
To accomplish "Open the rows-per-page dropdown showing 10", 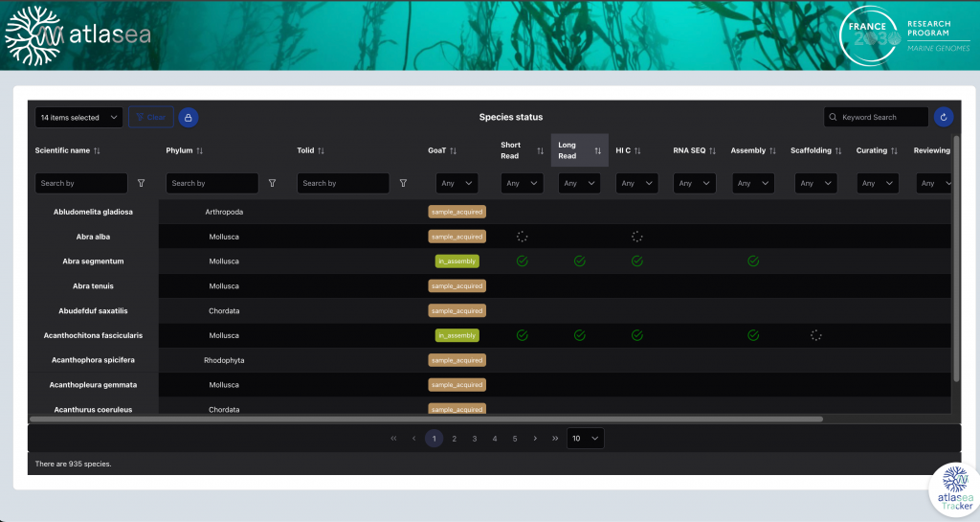I will click(x=585, y=439).
